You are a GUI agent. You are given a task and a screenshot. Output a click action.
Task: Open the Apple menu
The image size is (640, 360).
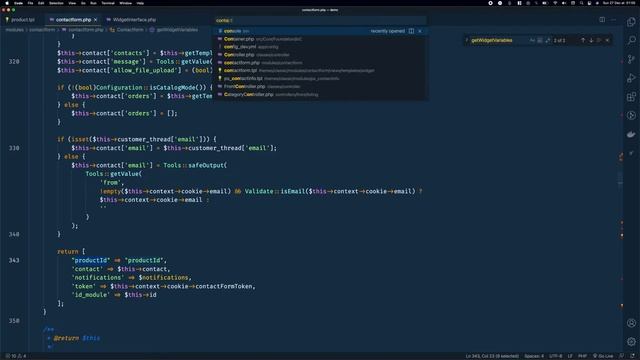point(7,3)
